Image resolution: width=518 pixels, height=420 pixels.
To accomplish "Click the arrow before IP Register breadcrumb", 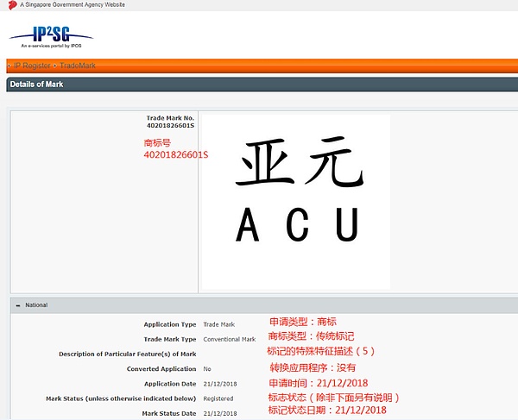I will click(9, 66).
